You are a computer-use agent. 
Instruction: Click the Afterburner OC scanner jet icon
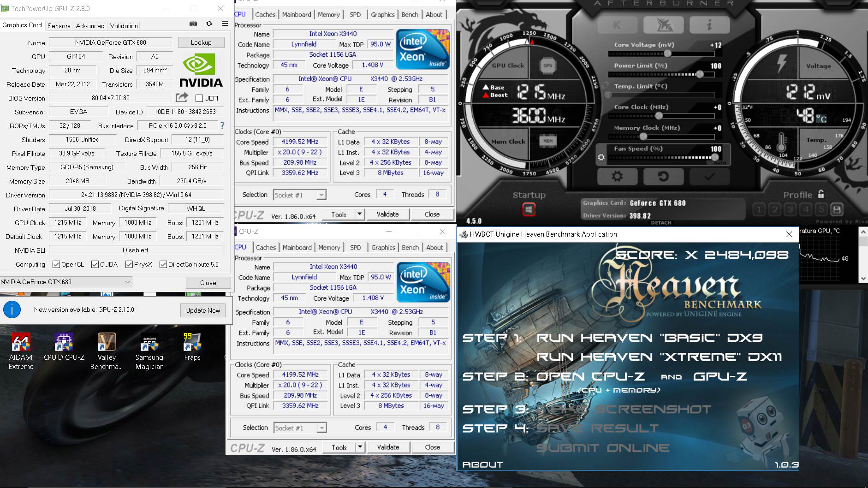tap(664, 25)
